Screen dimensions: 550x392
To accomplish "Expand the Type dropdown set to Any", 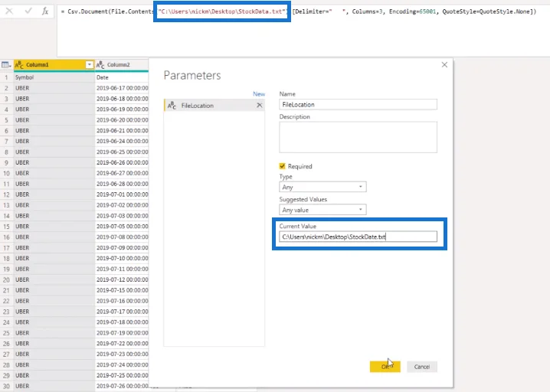I will coord(322,187).
